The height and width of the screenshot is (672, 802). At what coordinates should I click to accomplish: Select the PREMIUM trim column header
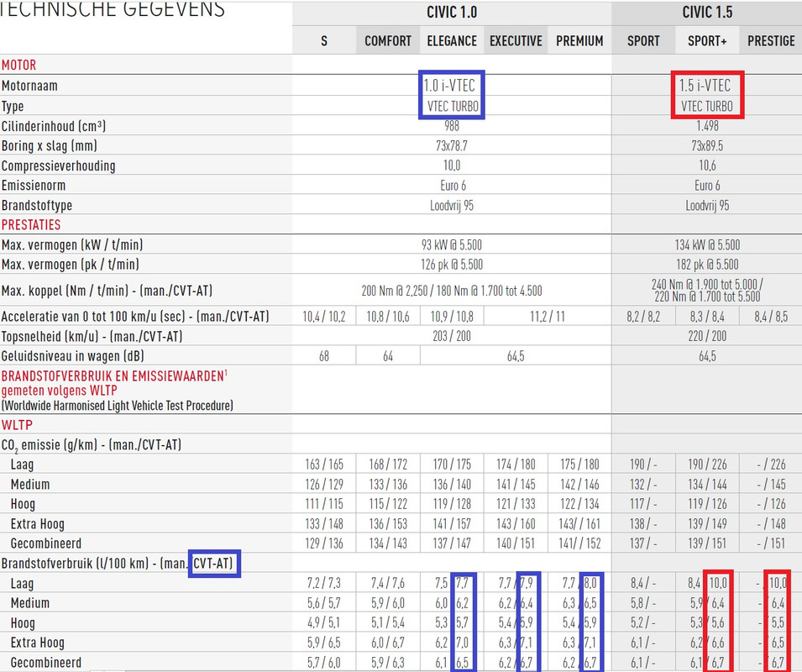tap(579, 41)
